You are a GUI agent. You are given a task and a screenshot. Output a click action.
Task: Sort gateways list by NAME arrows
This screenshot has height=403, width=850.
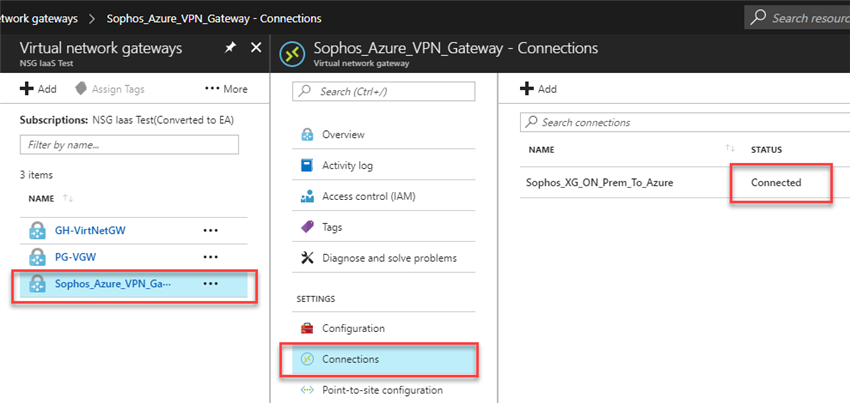pos(68,199)
